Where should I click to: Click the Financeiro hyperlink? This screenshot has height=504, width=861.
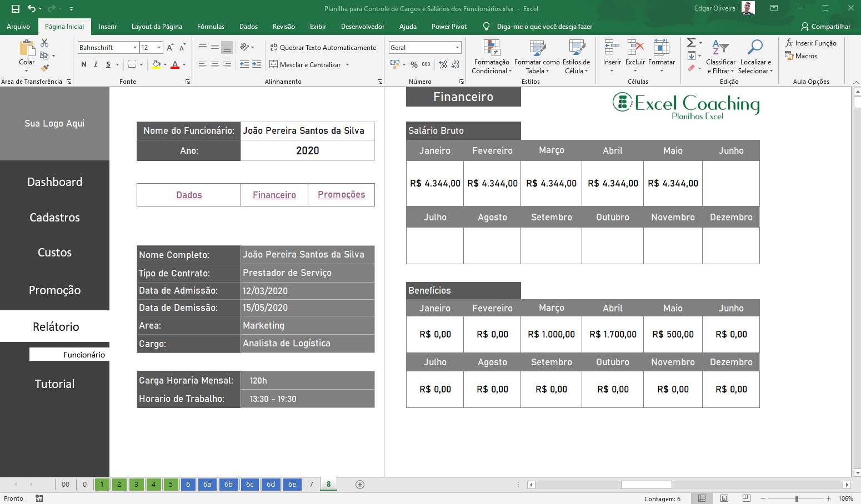click(274, 195)
